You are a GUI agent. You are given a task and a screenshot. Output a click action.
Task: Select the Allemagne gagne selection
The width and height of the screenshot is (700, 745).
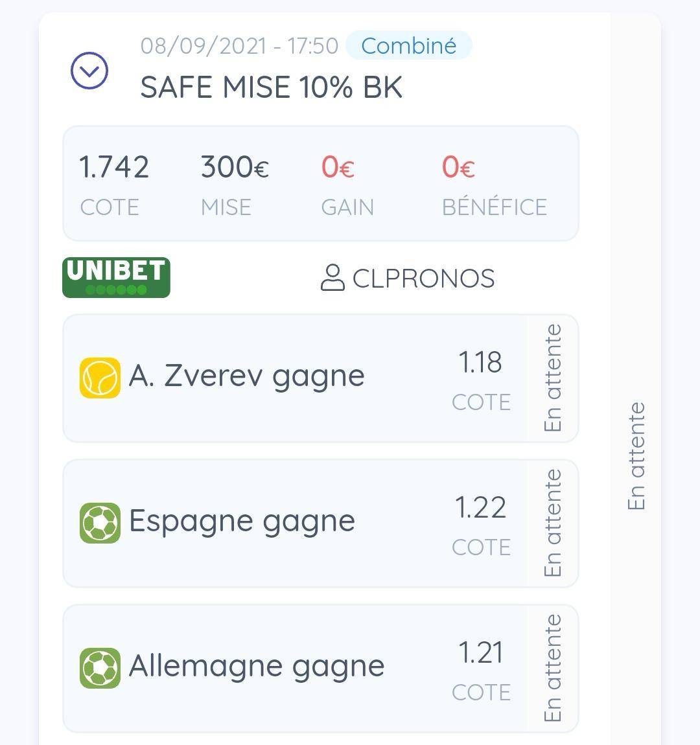pyautogui.click(x=257, y=666)
